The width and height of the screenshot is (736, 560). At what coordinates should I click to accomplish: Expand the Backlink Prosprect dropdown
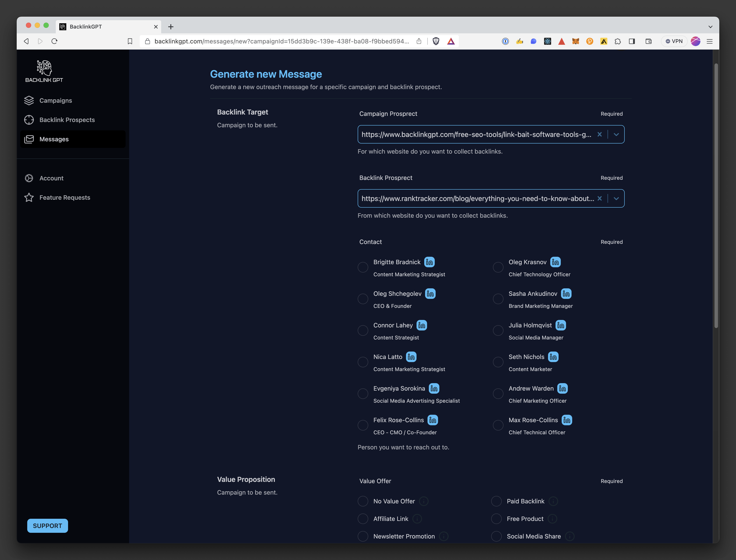click(616, 198)
